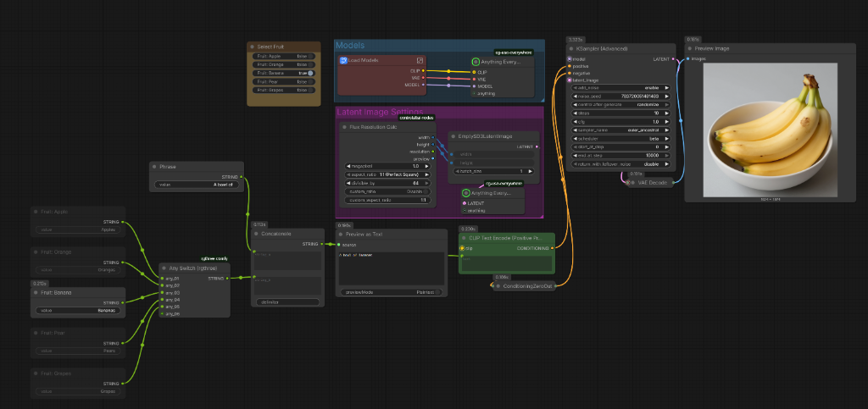This screenshot has height=409, width=868.
Task: Expand the collapsed VAE Decode node
Action: (632, 182)
